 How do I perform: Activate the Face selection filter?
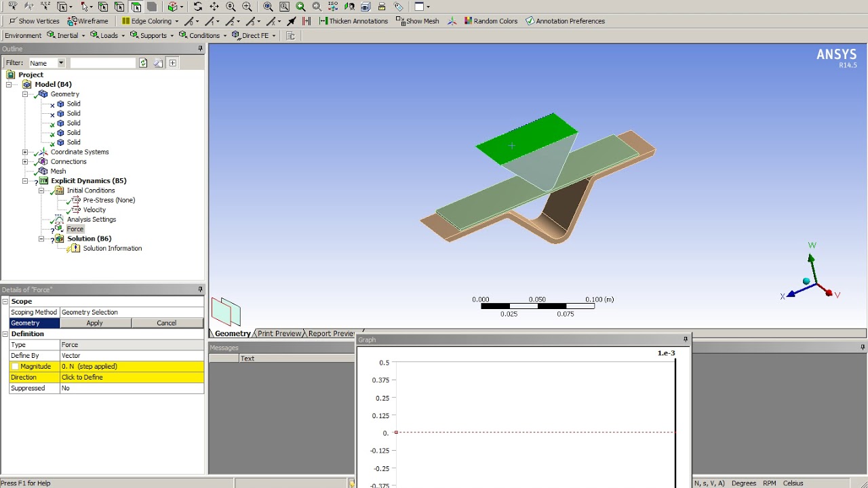click(136, 6)
